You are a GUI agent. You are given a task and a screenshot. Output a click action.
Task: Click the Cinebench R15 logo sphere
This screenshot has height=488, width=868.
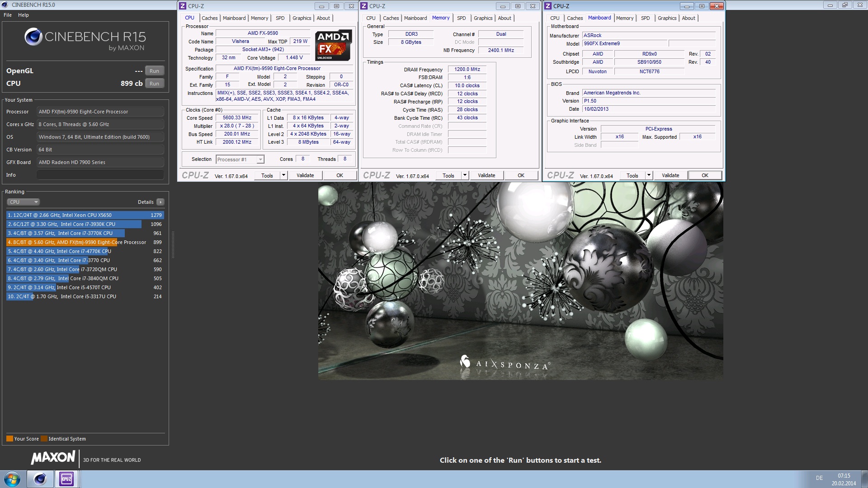click(33, 37)
